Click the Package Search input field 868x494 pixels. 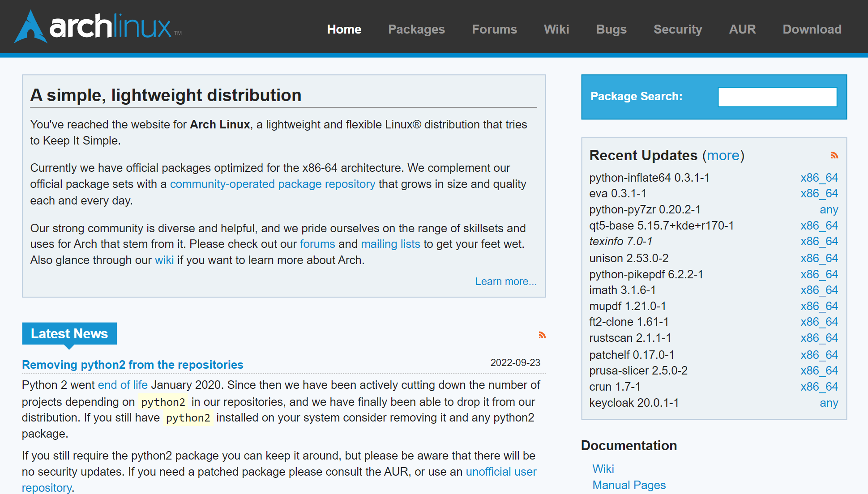point(777,97)
